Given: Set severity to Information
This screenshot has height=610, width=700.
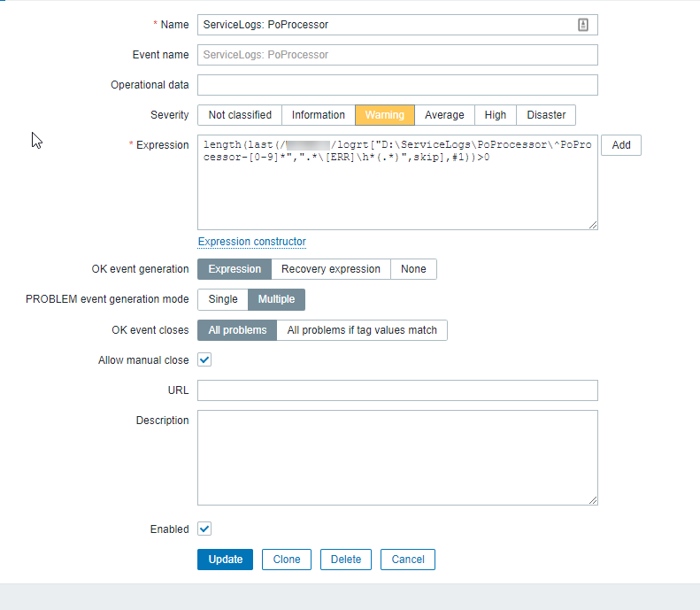Looking at the screenshot, I should 319,115.
